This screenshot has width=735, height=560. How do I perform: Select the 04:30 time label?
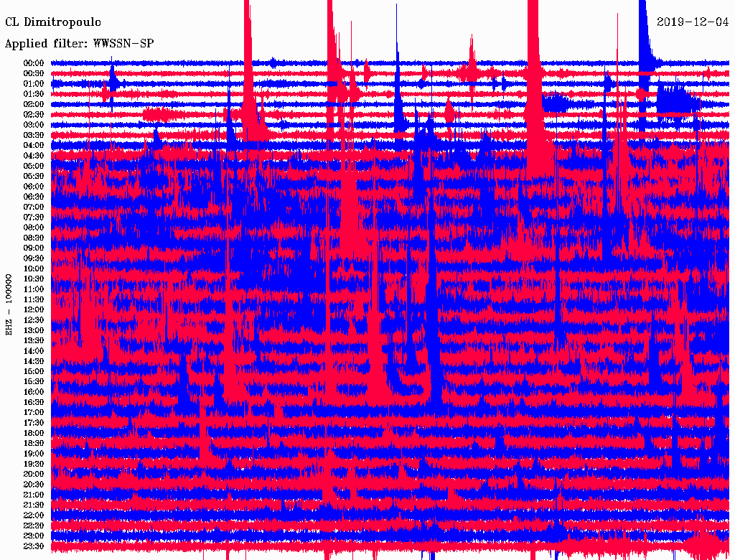pos(33,156)
